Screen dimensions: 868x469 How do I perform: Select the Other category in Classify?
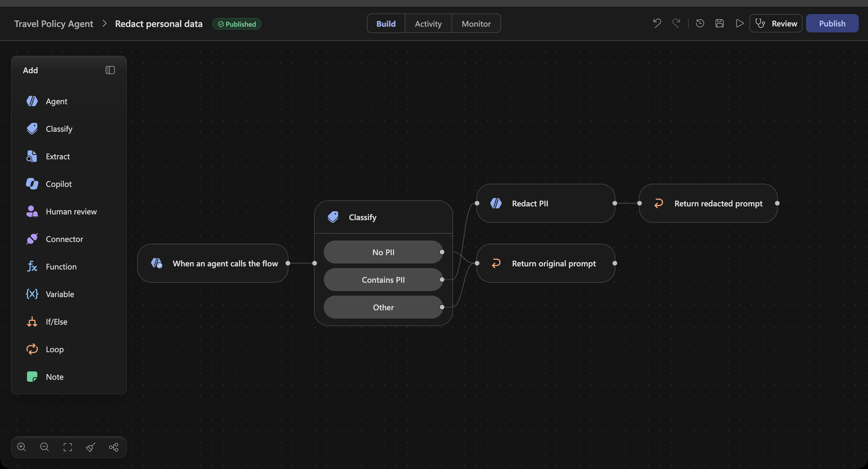[x=384, y=307]
